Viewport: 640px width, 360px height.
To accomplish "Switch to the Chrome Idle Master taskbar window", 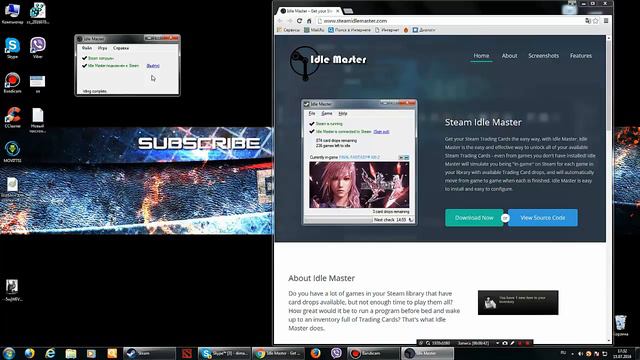I will (278, 353).
